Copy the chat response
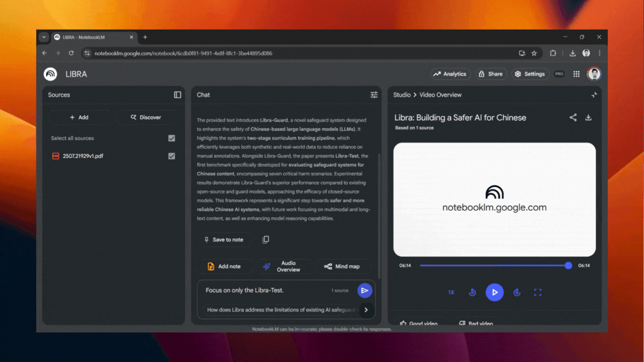Image resolution: width=644 pixels, height=362 pixels. (x=266, y=239)
